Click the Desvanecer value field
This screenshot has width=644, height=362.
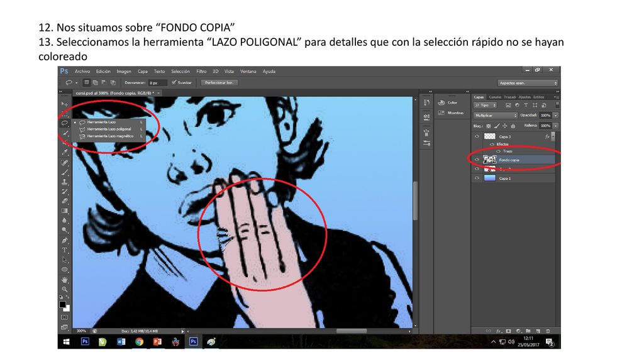click(x=157, y=83)
